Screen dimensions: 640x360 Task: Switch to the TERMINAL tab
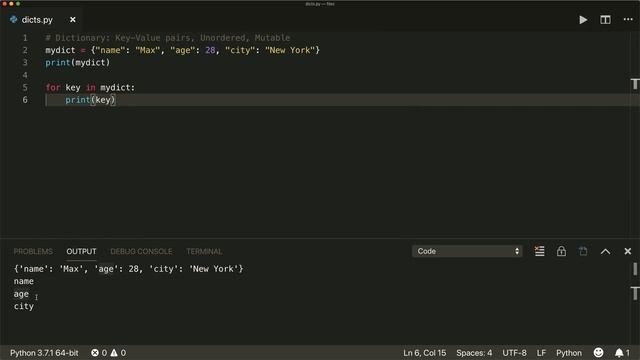click(x=204, y=251)
